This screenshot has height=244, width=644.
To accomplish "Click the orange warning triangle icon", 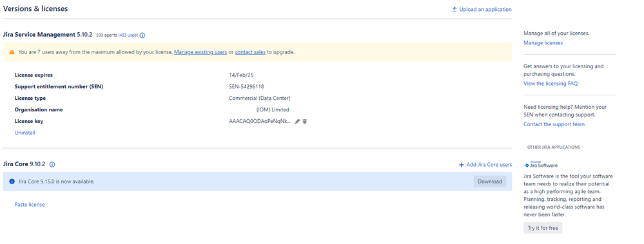I will 12,52.
